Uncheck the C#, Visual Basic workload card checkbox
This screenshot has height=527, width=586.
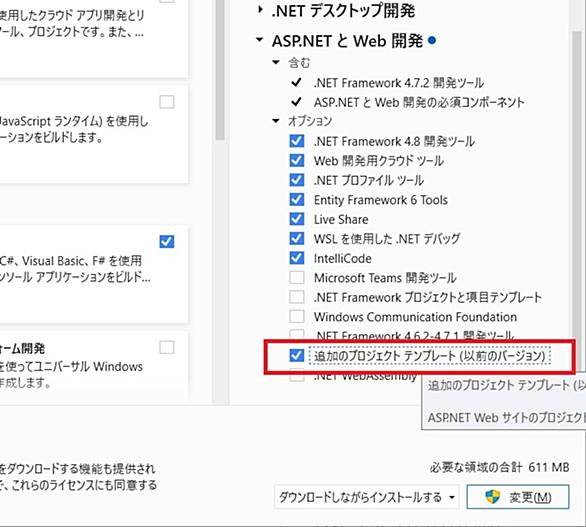pos(167,241)
